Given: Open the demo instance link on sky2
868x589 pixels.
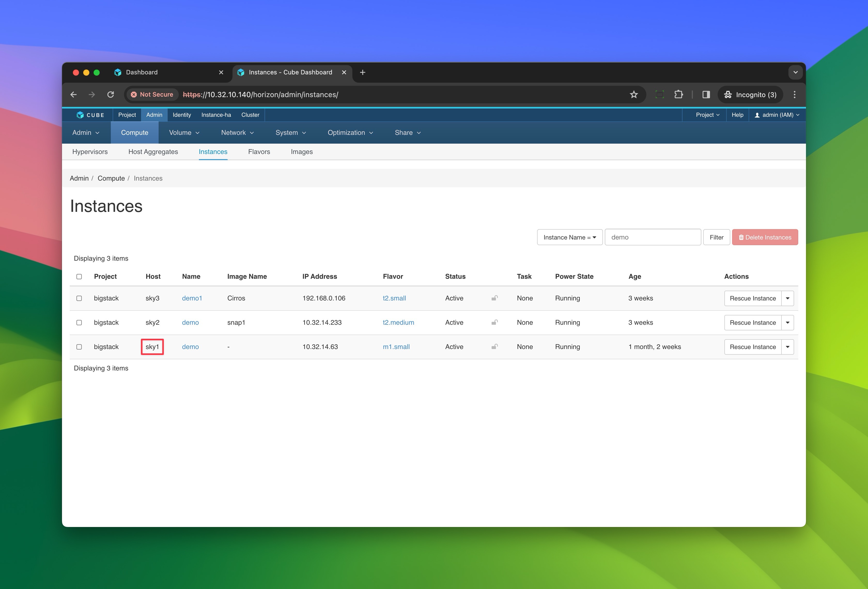Looking at the screenshot, I should click(190, 322).
